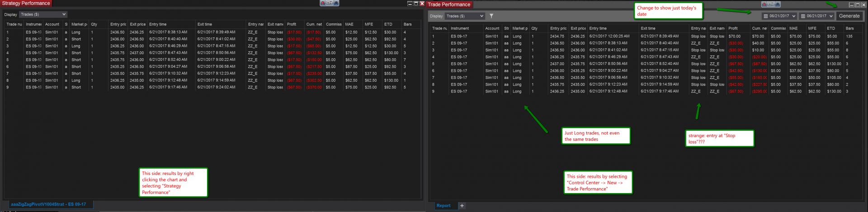The width and height of the screenshot is (868, 212).
Task: Click the Generate button
Action: pyautogui.click(x=849, y=16)
